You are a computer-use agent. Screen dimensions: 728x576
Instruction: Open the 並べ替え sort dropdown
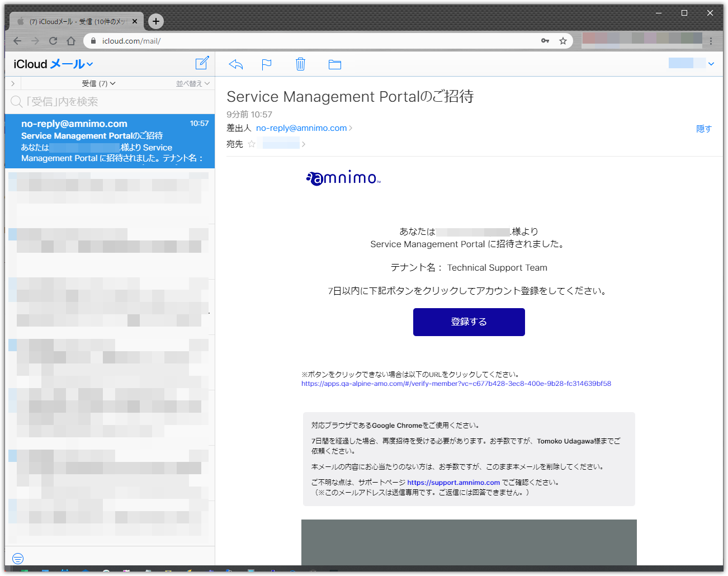(193, 83)
